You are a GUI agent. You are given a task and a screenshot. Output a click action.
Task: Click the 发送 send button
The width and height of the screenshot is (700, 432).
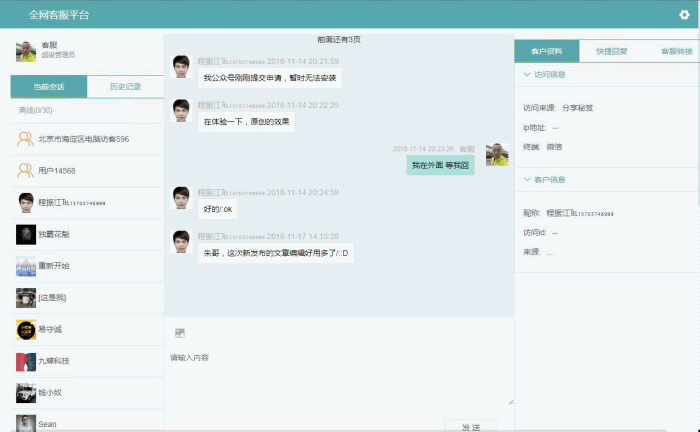(x=471, y=426)
